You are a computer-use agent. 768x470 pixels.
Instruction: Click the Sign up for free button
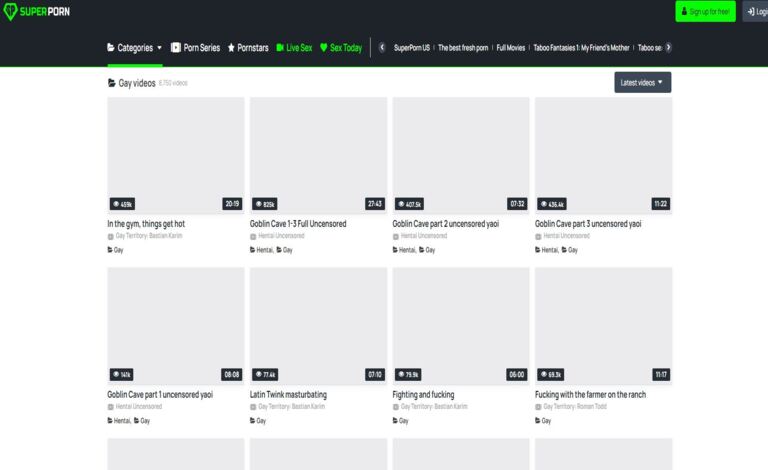tap(705, 12)
